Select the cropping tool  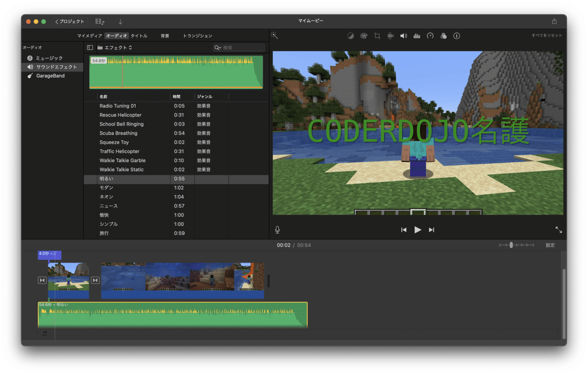coord(377,36)
